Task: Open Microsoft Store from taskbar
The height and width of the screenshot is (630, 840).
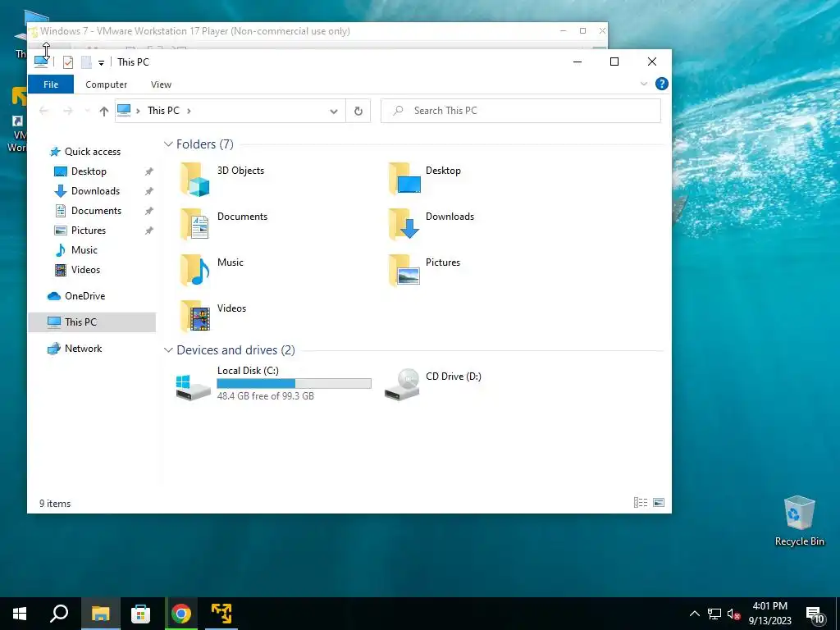Action: click(x=140, y=614)
